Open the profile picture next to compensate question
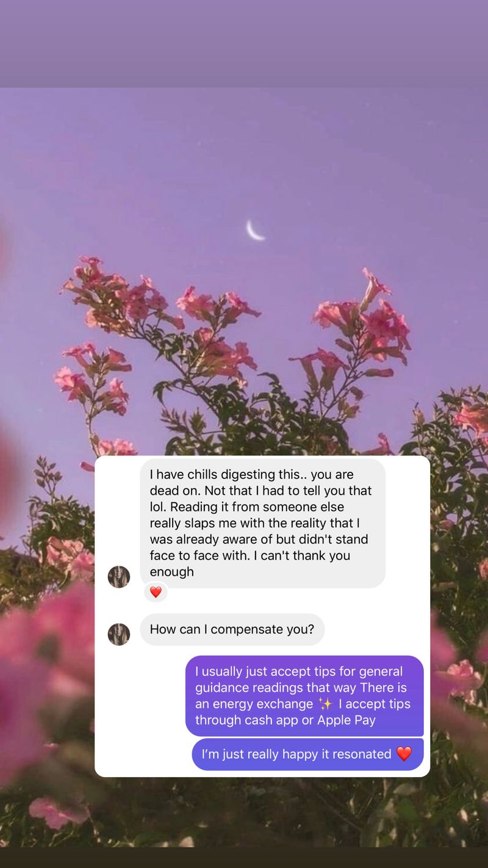This screenshot has height=868, width=488. [x=119, y=634]
